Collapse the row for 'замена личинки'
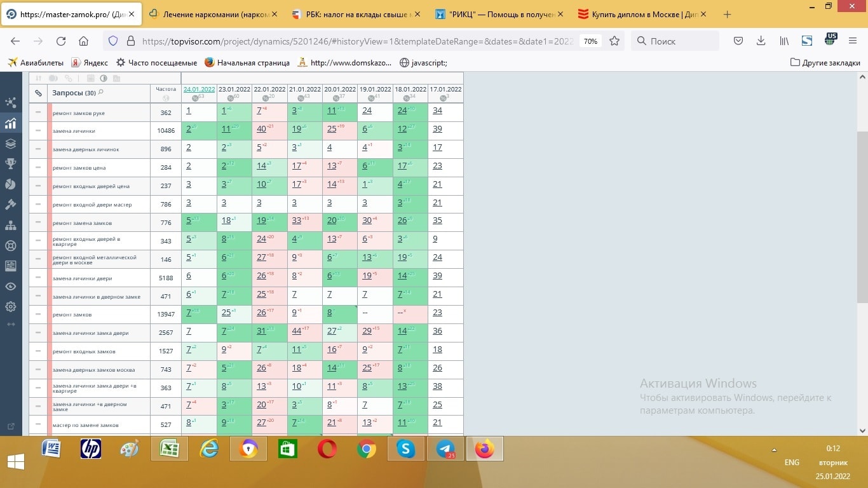The image size is (868, 488). click(38, 131)
